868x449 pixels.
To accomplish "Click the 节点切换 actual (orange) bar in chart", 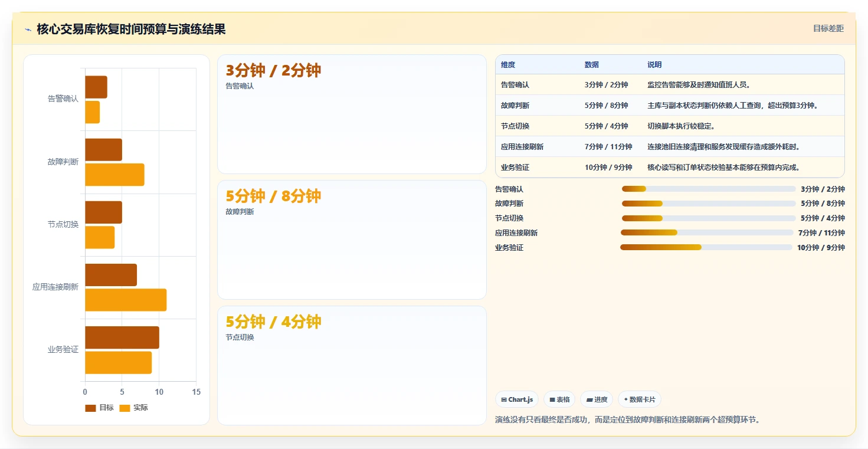I will [100, 237].
